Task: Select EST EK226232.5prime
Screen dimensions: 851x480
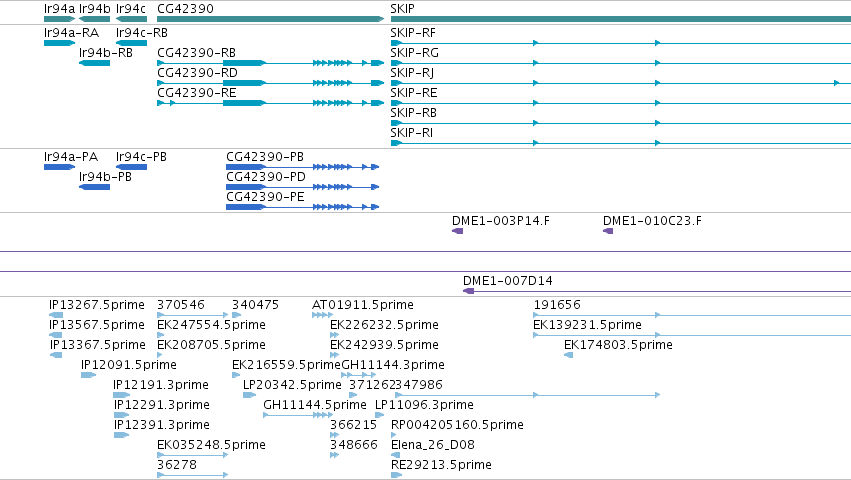Action: [384, 325]
